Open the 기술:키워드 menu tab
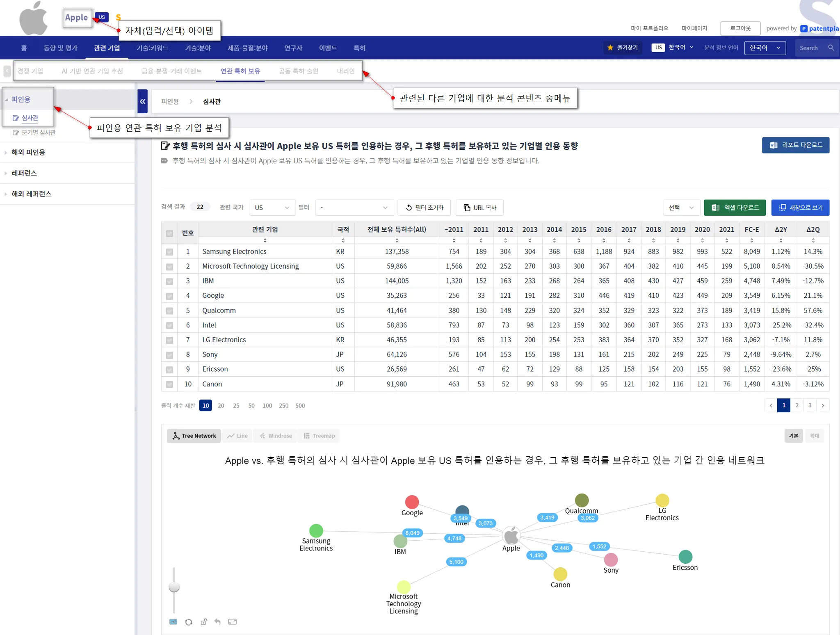 coord(152,48)
